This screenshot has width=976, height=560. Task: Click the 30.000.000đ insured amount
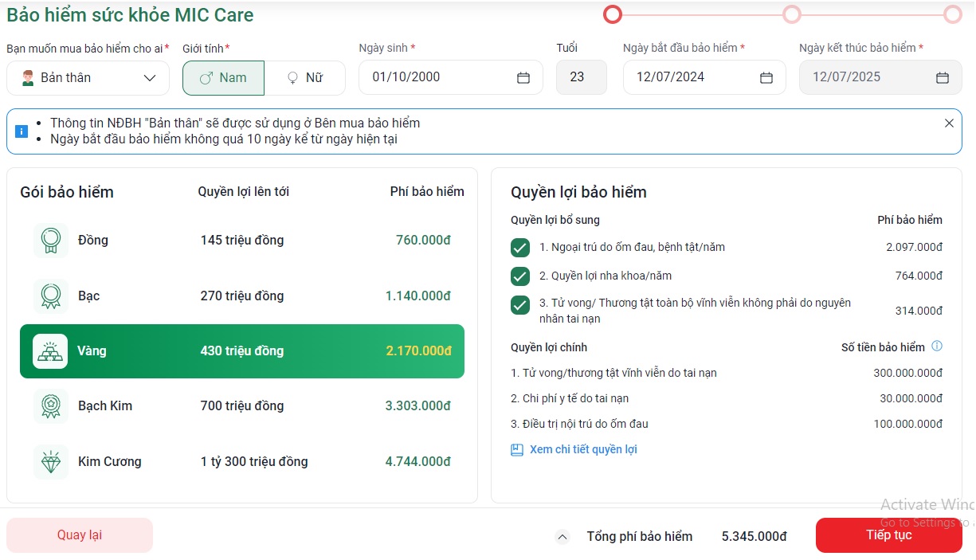(911, 398)
